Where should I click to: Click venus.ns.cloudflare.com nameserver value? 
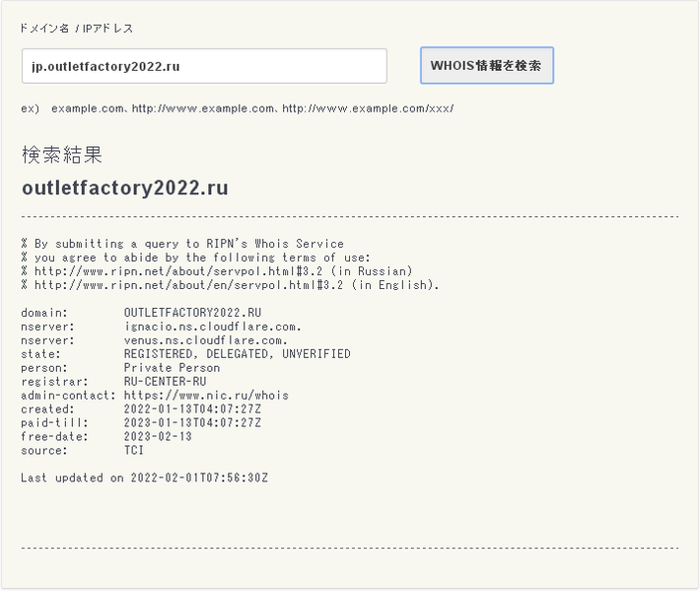point(206,340)
